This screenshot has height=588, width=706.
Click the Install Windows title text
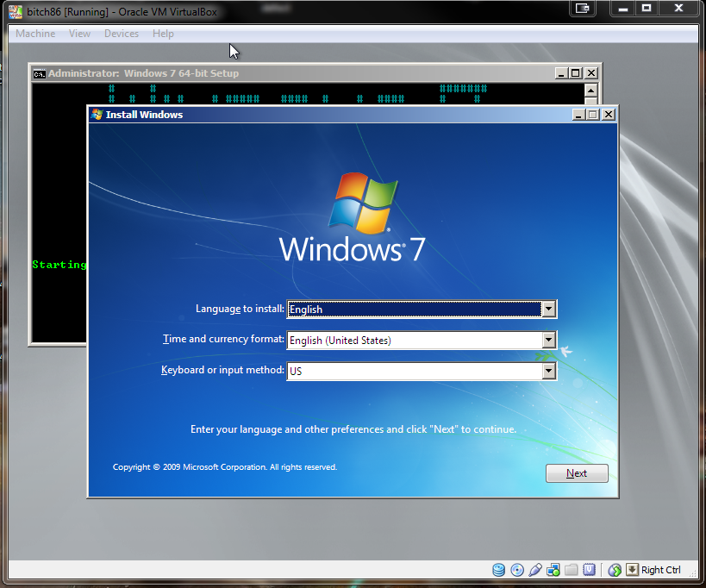click(144, 115)
